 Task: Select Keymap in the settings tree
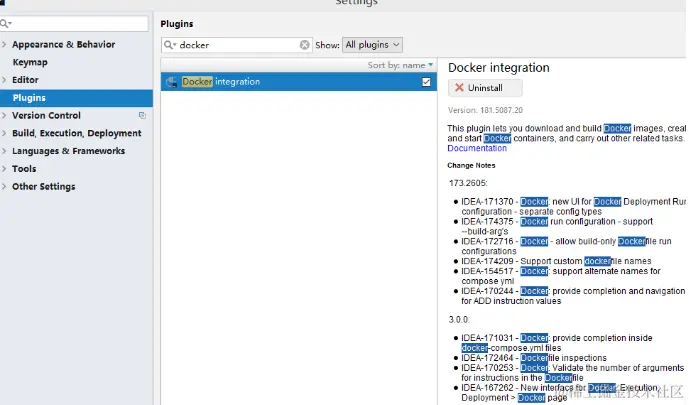coord(30,62)
